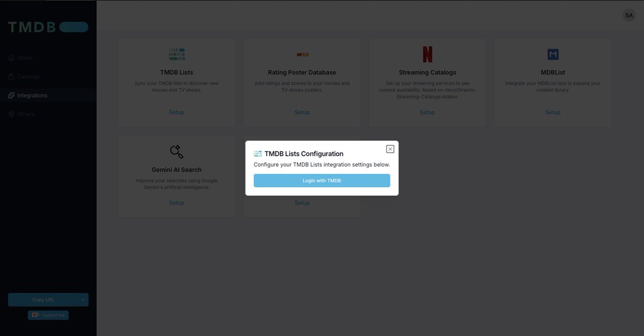This screenshot has width=644, height=336.
Task: Click the Netflix icon on Streaming Catalogs
Action: (x=428, y=54)
